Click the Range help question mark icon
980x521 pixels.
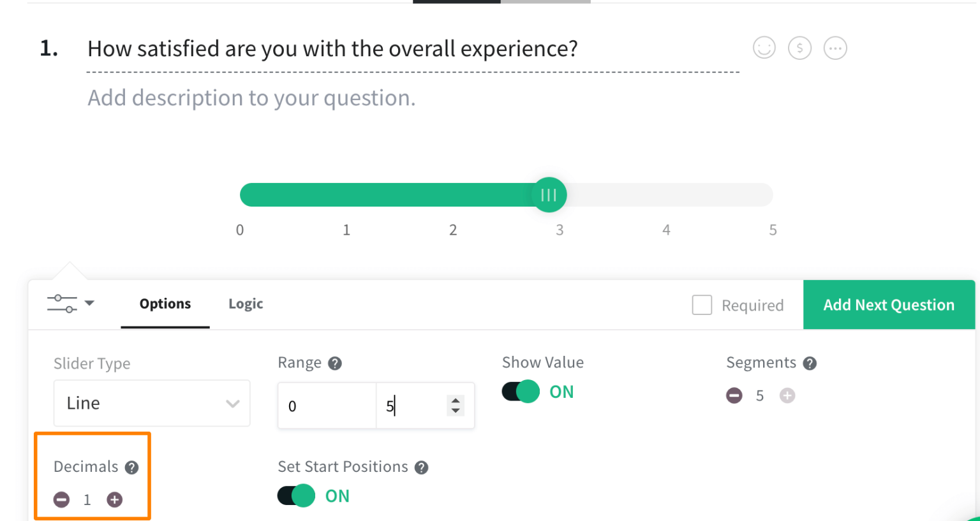tap(334, 363)
